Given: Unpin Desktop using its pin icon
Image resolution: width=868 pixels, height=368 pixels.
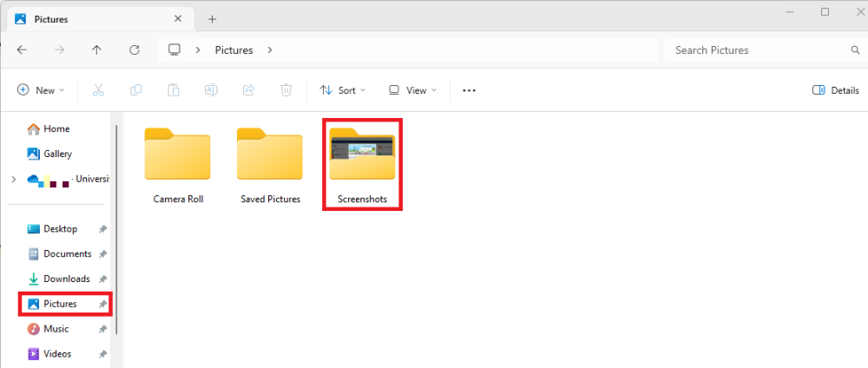Looking at the screenshot, I should 102,228.
